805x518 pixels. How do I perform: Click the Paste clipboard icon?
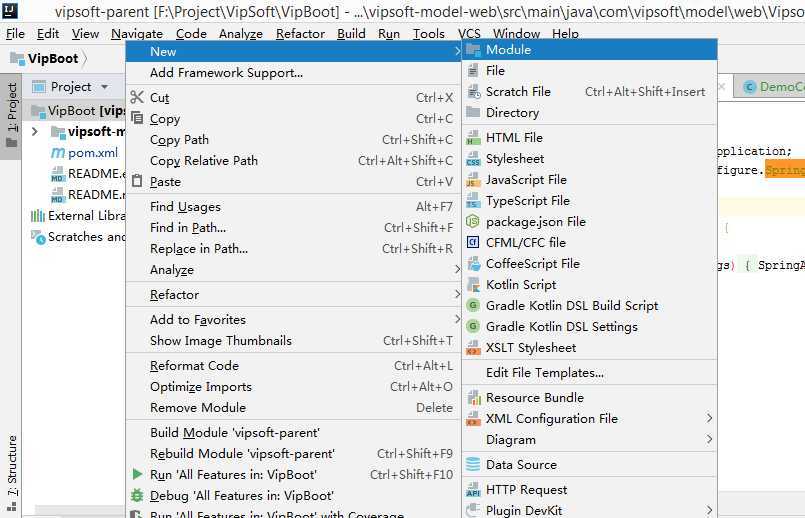[x=137, y=181]
